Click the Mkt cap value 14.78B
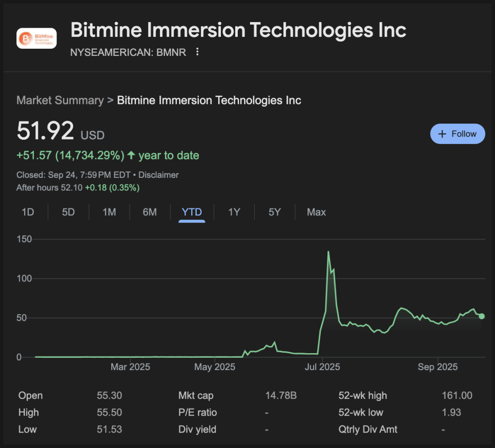Viewport: 495px width, 448px height. coord(281,395)
